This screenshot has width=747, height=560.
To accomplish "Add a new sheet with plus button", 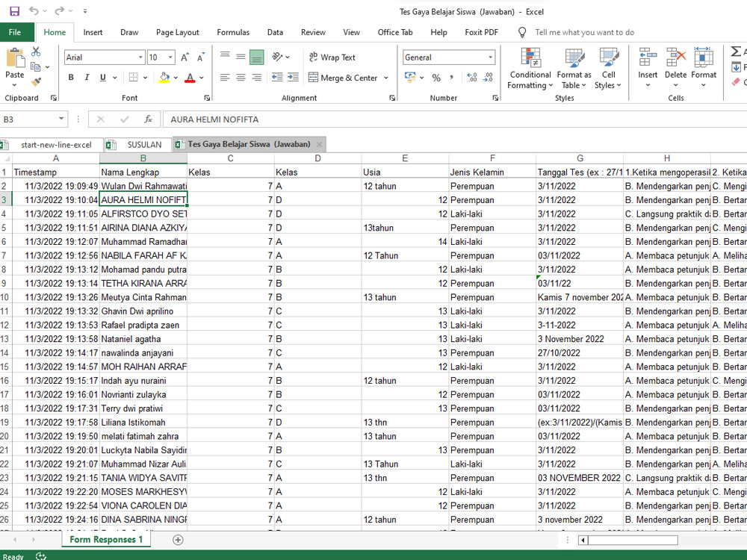I will [x=178, y=540].
